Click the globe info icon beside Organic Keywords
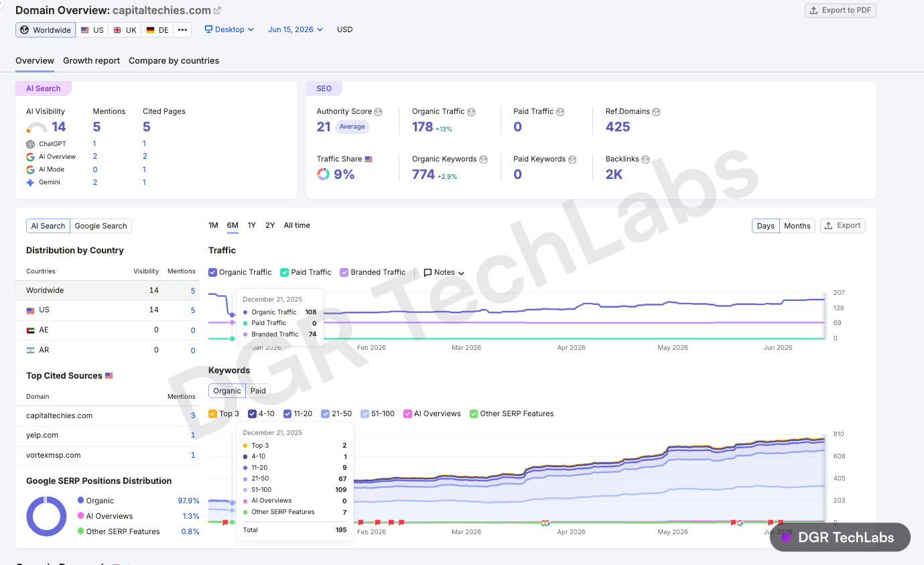Viewport: 924px width, 565px height. coord(483,160)
